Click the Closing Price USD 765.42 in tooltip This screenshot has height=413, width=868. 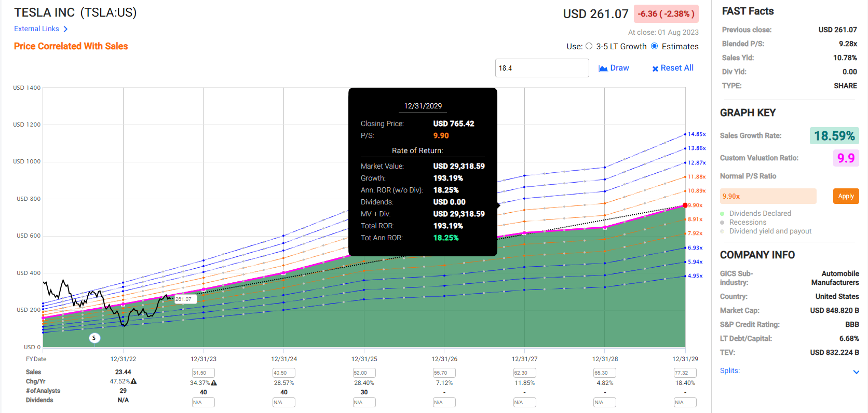[x=454, y=123]
